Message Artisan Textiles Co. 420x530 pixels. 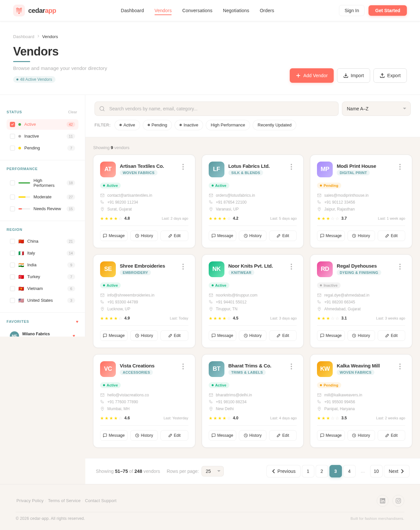(114, 236)
